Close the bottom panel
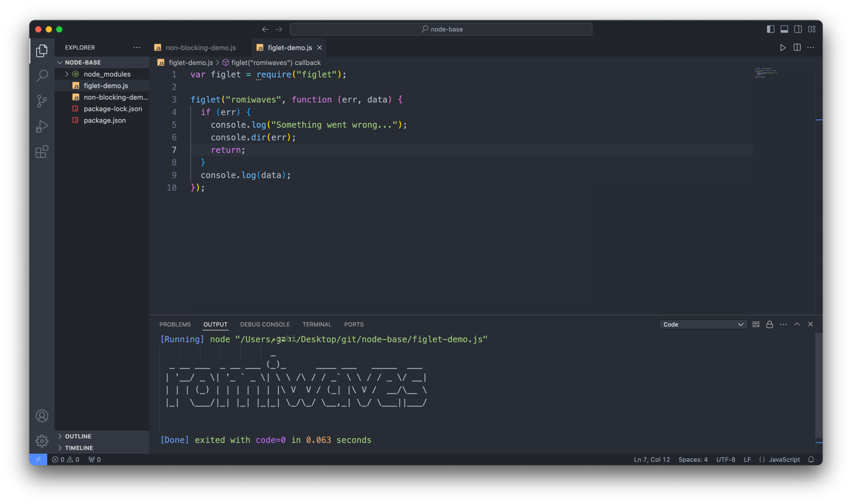This screenshot has width=852, height=504. point(810,324)
